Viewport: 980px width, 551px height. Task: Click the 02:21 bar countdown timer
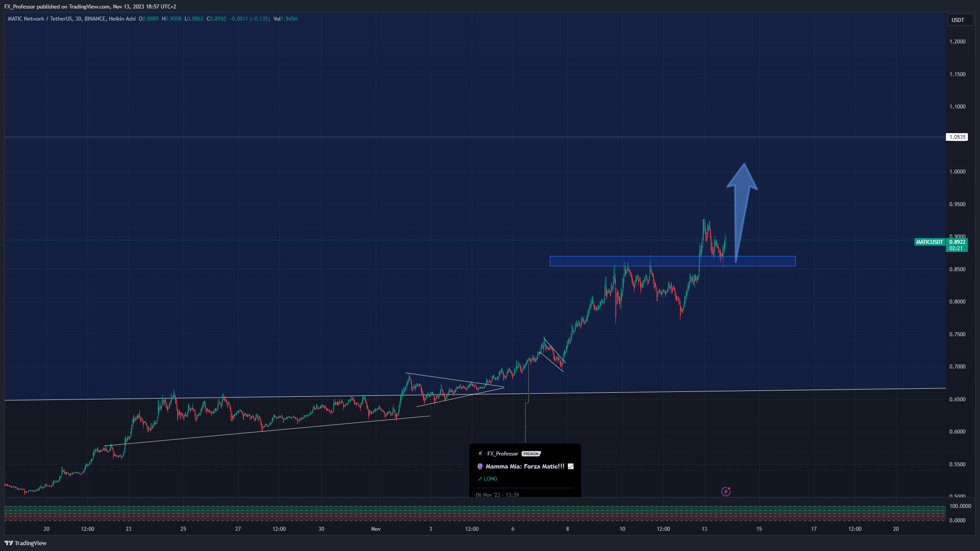(x=956, y=248)
